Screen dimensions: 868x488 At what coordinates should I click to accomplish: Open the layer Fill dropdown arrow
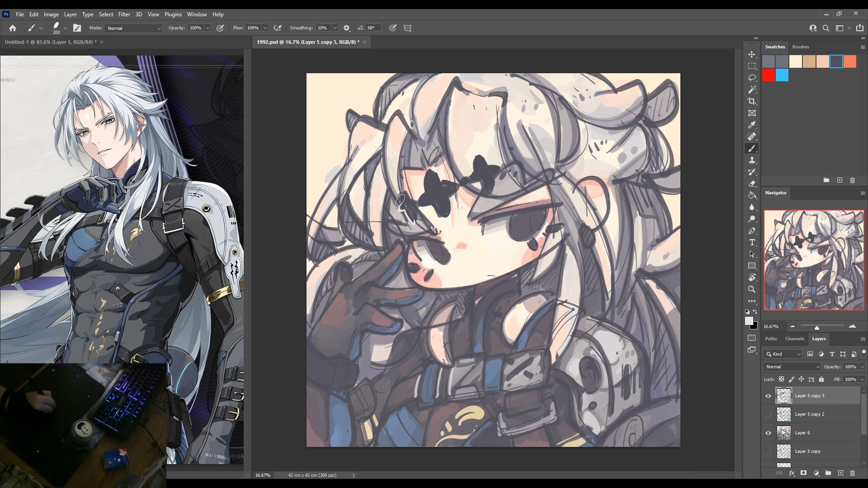point(862,380)
